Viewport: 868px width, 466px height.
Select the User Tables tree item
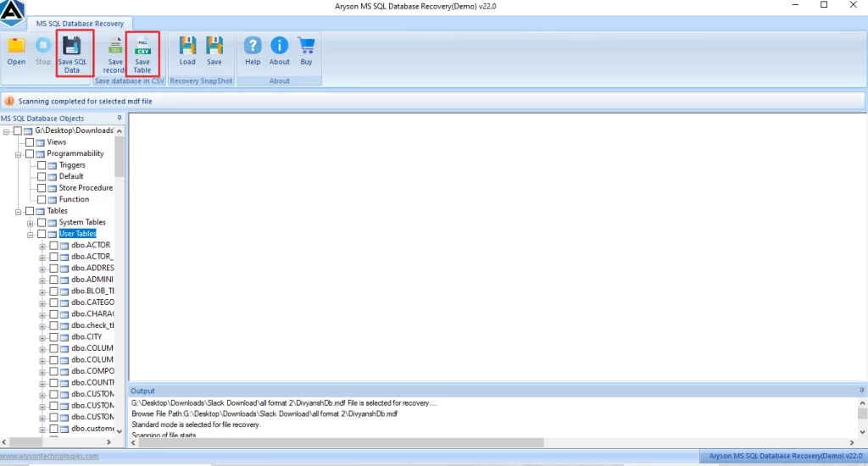pyautogui.click(x=77, y=234)
